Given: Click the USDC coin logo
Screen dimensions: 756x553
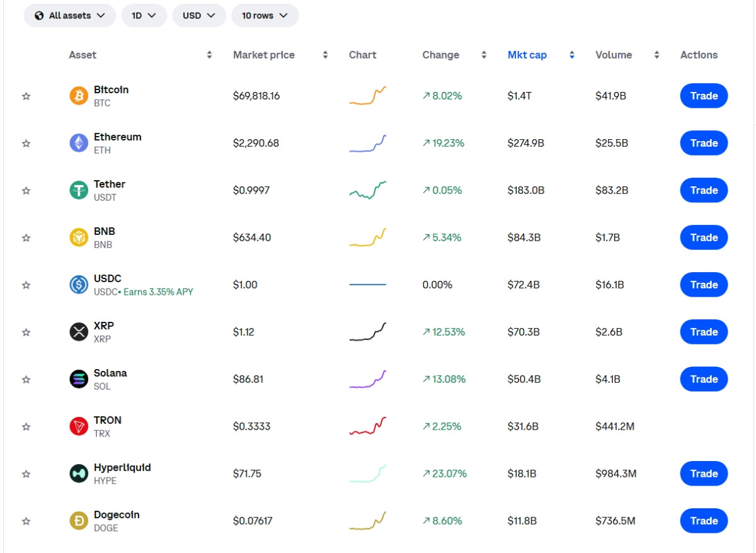Looking at the screenshot, I should (x=79, y=285).
